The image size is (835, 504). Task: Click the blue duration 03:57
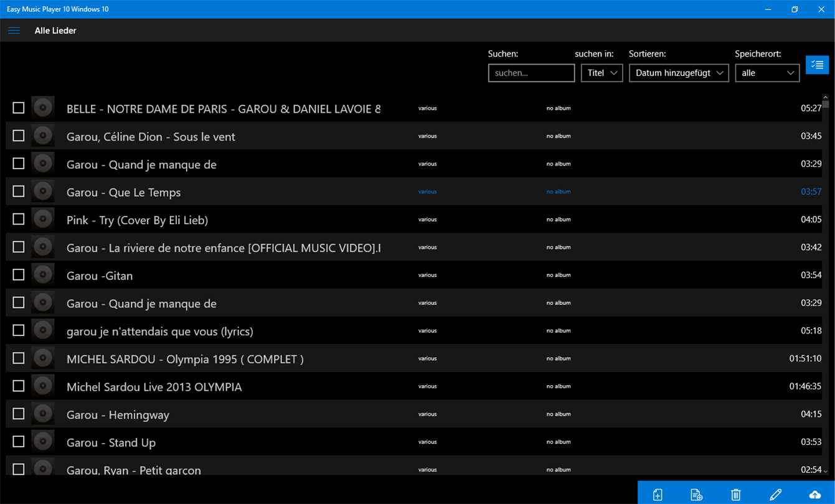[811, 192]
